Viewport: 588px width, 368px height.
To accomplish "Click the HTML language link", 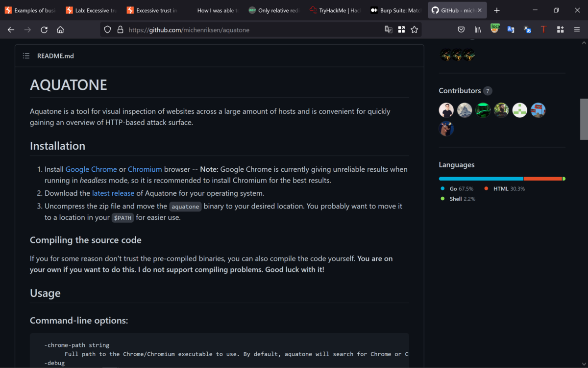I will pos(505,189).
